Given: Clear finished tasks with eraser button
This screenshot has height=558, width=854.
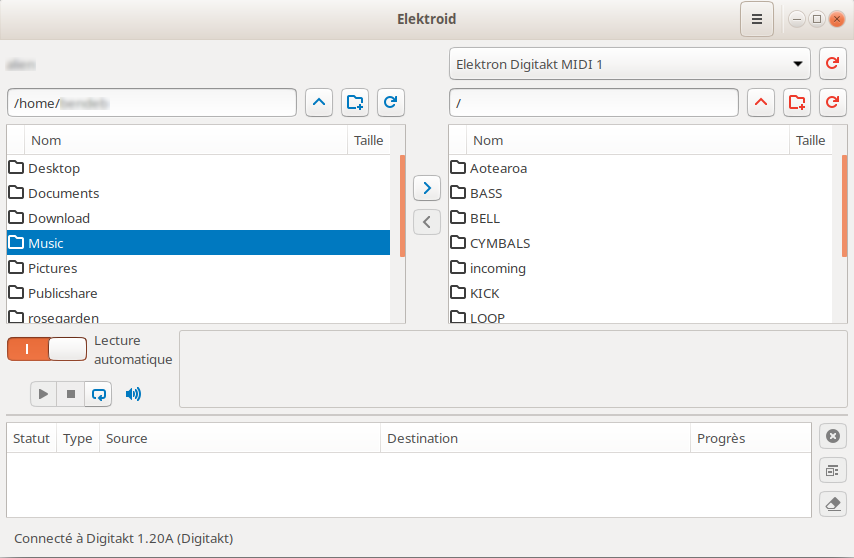Looking at the screenshot, I should [833, 503].
